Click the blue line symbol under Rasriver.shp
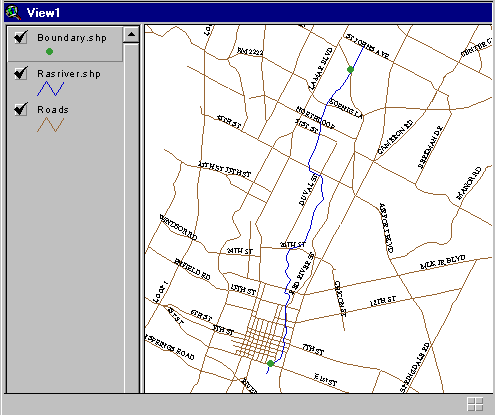Image resolution: width=495 pixels, height=415 pixels. (50, 89)
